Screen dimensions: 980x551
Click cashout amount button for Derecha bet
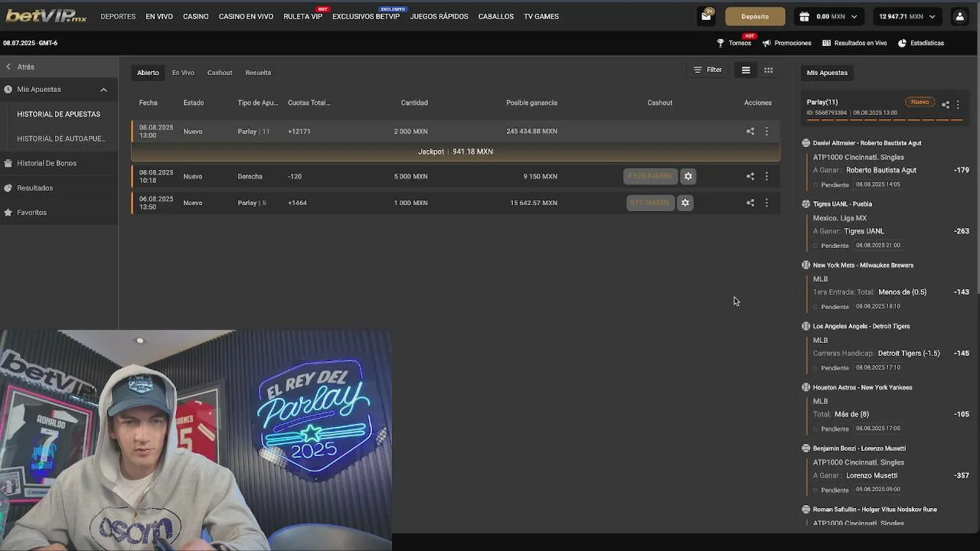[650, 176]
